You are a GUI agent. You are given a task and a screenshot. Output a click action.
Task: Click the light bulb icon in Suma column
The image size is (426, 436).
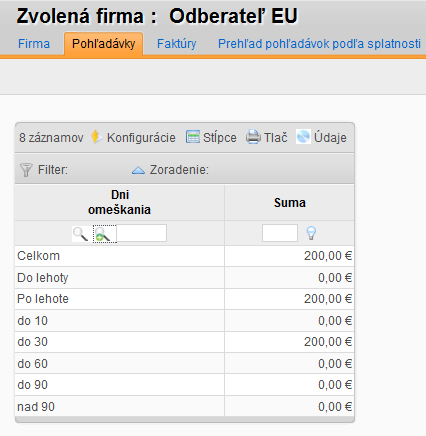coord(311,233)
